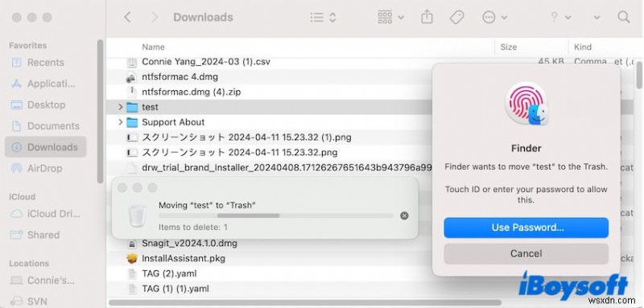
Task: Click the Documents page icon in sidebar
Action: pyautogui.click(x=16, y=126)
